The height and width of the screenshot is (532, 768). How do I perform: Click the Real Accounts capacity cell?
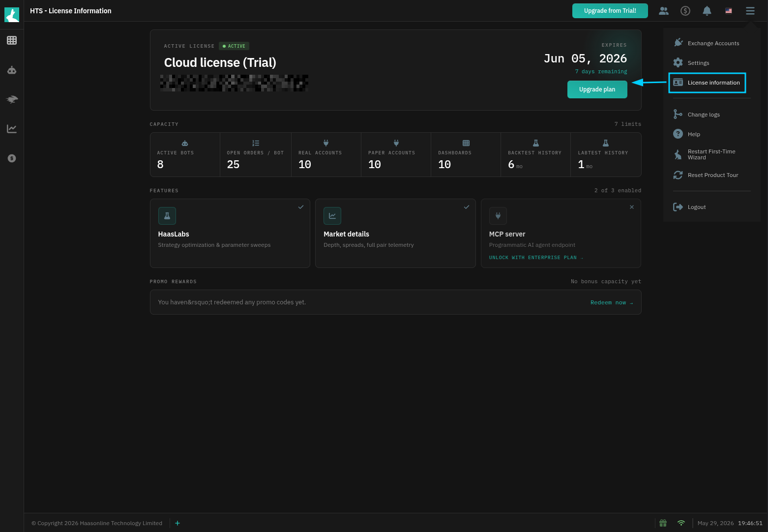click(326, 154)
